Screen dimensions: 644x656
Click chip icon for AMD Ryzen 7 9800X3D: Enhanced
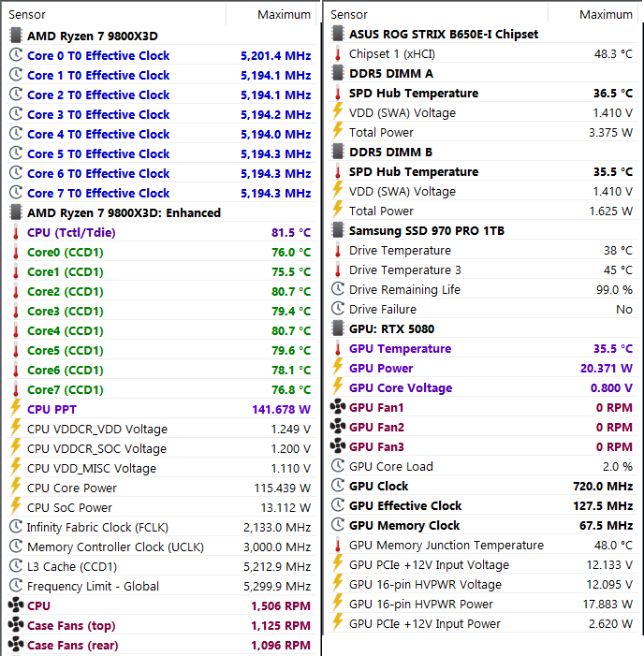tap(16, 212)
